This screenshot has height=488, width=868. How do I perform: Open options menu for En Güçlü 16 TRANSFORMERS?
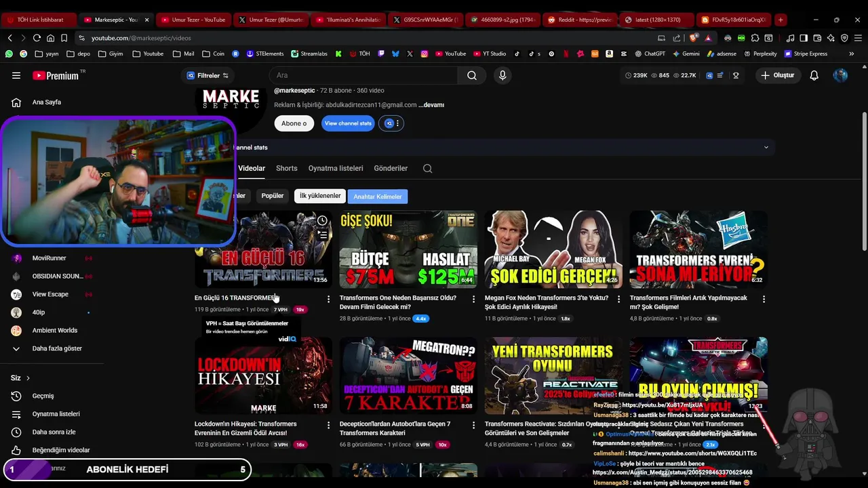[x=328, y=299]
